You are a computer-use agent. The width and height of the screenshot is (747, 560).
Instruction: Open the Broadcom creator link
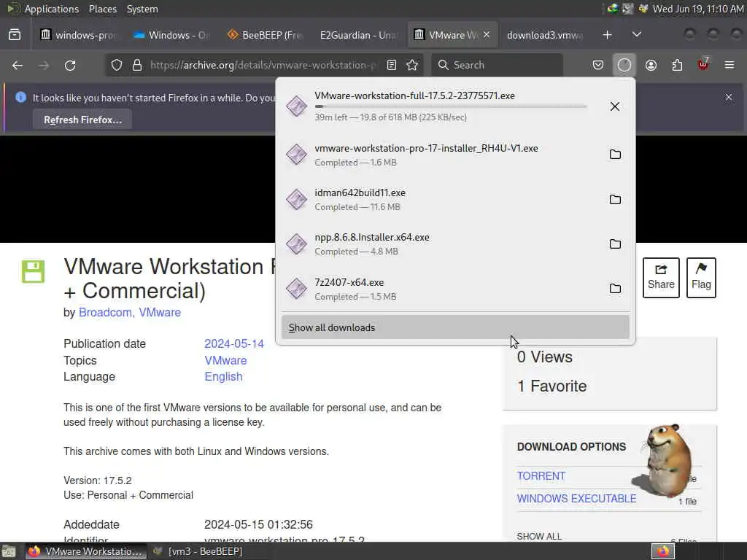click(107, 312)
